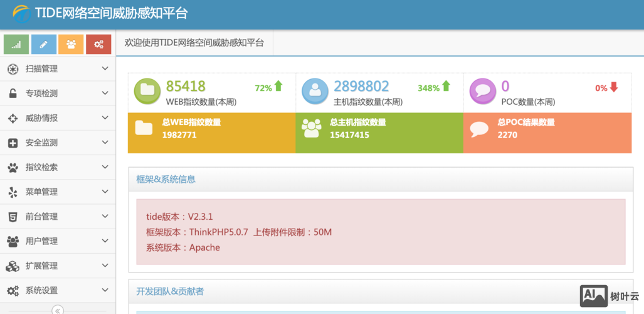Click the 系统设置 gears icon
The height and width of the screenshot is (314, 644).
13,291
